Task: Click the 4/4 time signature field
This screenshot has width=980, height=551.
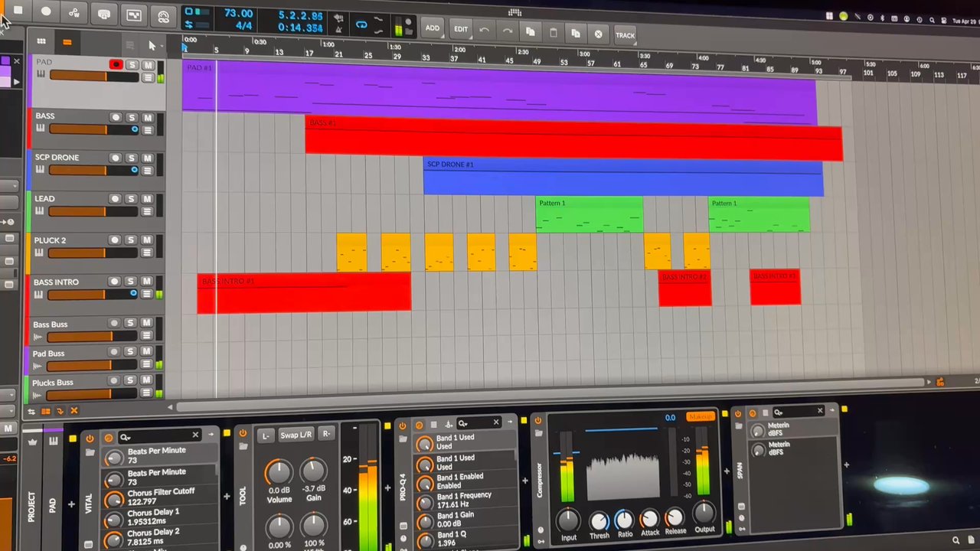Action: [x=243, y=26]
